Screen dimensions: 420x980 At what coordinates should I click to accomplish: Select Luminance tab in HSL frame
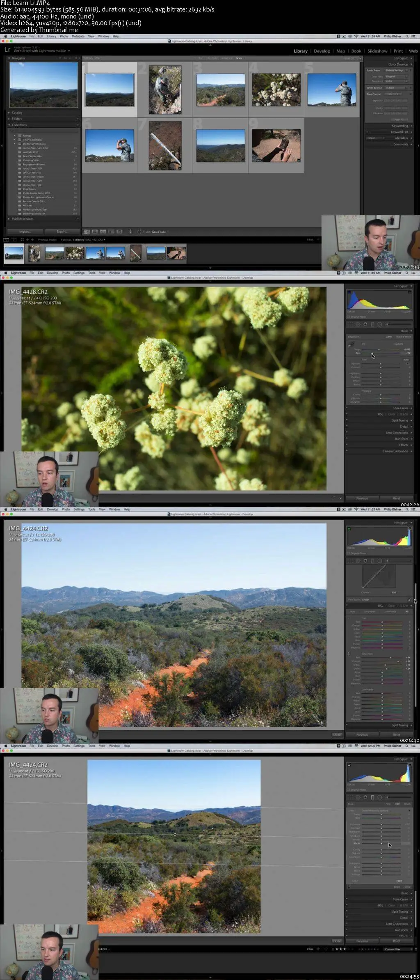[390, 611]
